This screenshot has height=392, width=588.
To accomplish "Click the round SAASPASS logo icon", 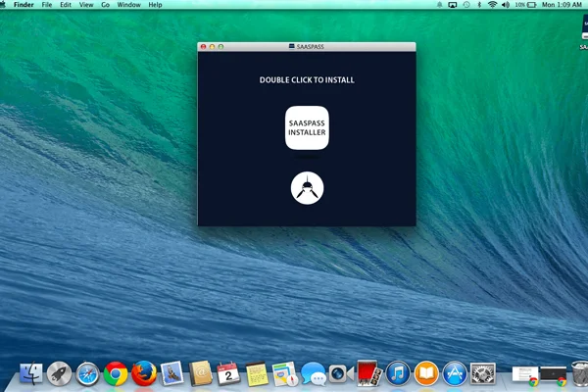I will (307, 188).
